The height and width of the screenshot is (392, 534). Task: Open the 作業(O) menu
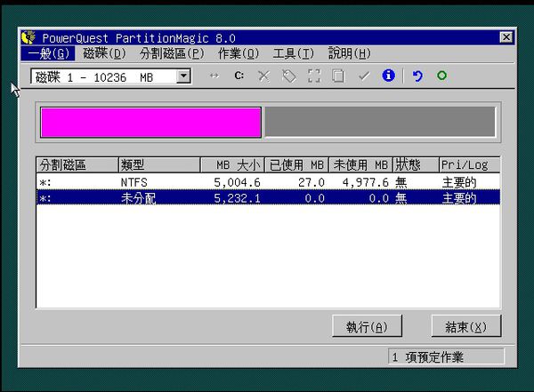(239, 53)
